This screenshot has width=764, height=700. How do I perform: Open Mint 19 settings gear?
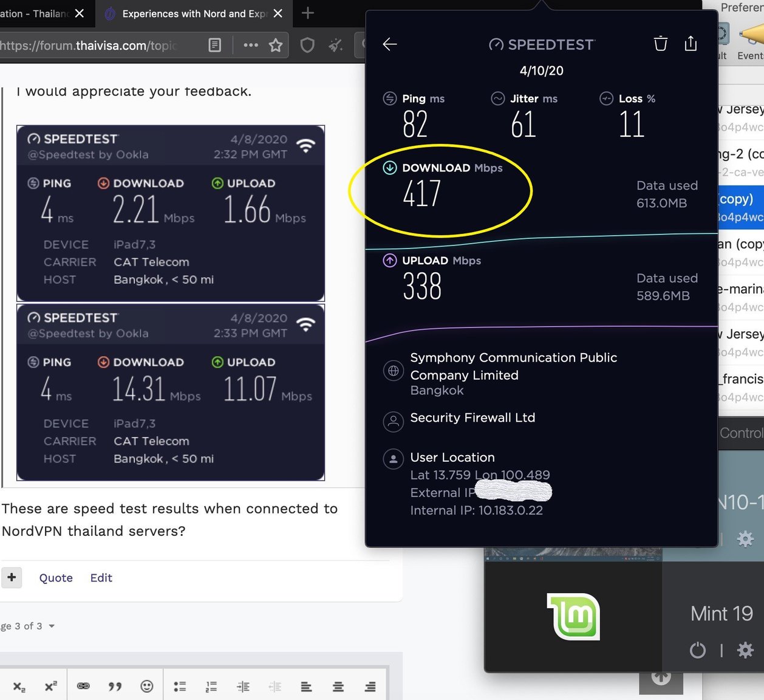(745, 650)
